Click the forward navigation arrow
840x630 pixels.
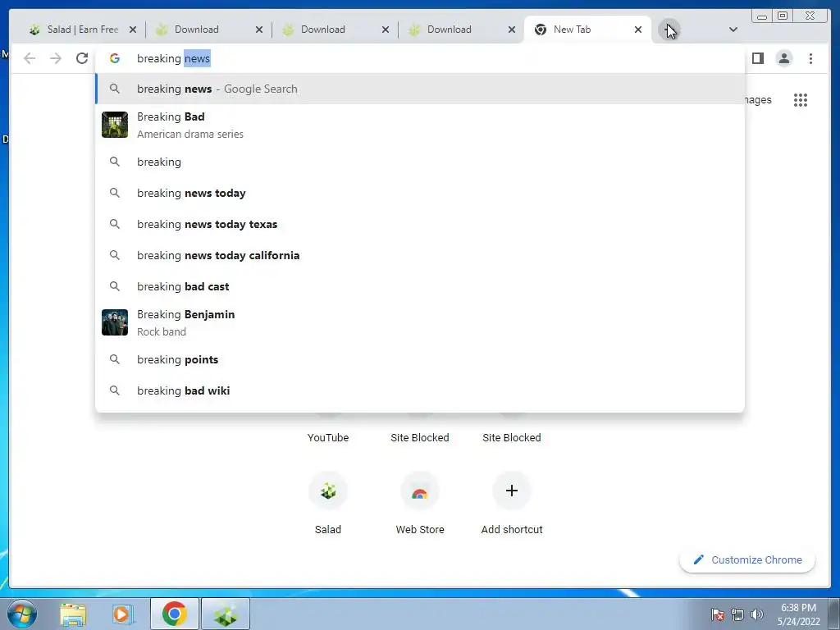pyautogui.click(x=56, y=58)
